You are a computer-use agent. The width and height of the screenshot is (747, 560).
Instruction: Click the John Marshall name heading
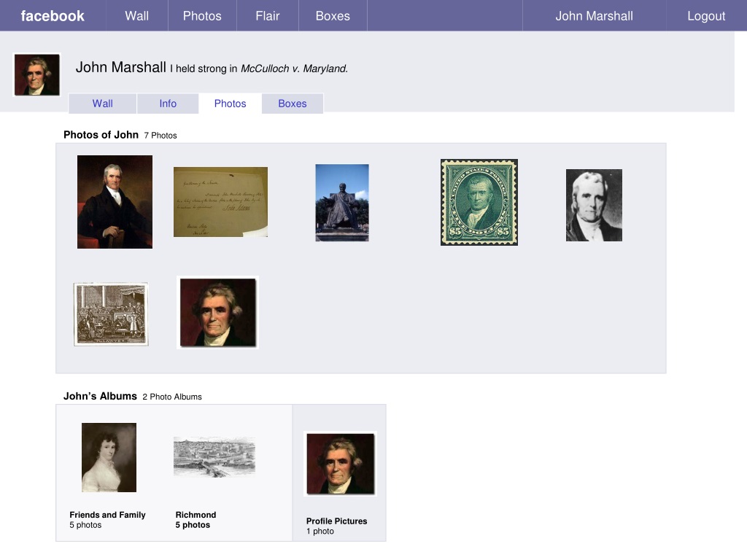121,67
